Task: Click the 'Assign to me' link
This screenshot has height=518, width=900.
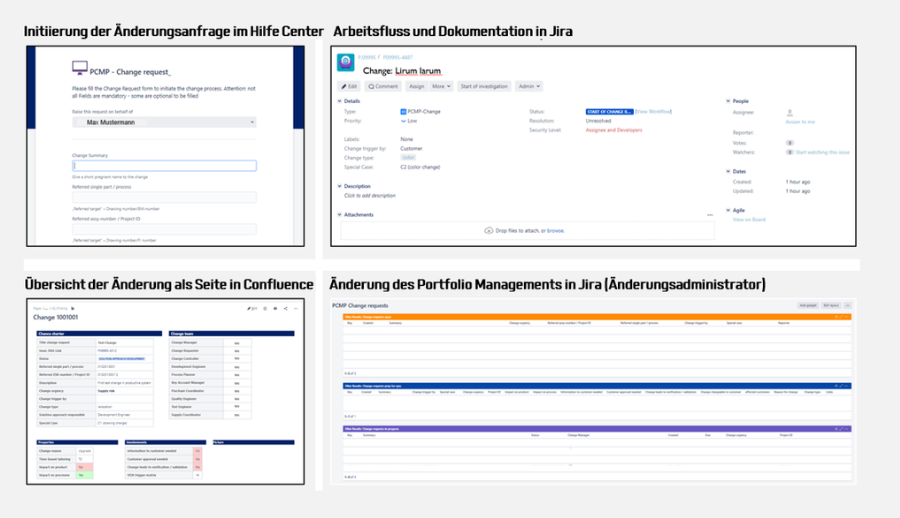Action: (x=800, y=122)
